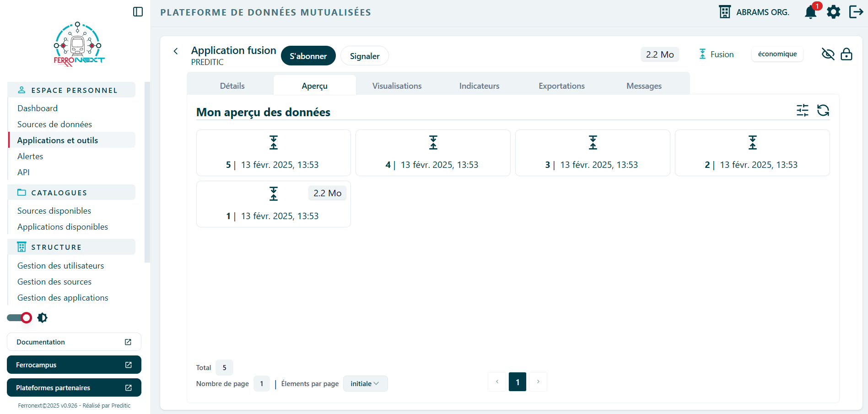Click the Nombre de page value
Viewport: 868px width, 414px height.
pos(262,383)
